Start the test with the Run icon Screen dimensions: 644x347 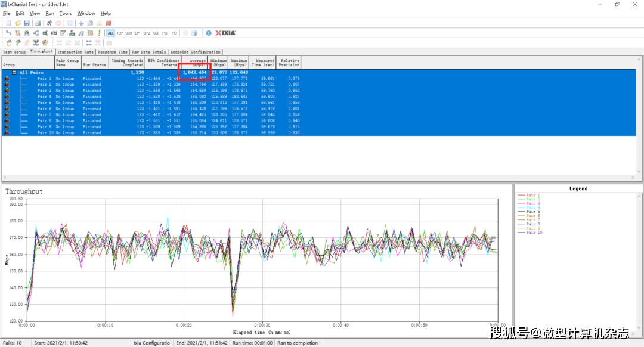click(49, 23)
